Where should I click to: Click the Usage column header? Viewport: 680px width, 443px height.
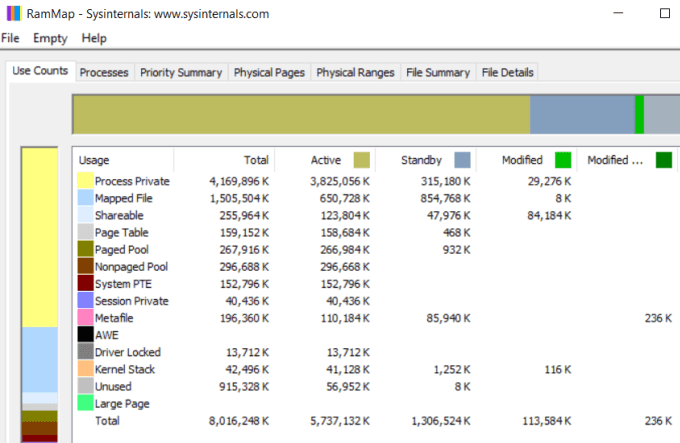[x=94, y=160]
